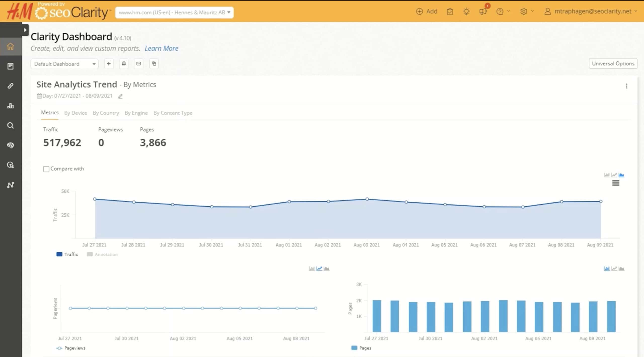Screen dimensions: 644x357
Task: Switch Pages chart to bar view
Action: (607, 269)
